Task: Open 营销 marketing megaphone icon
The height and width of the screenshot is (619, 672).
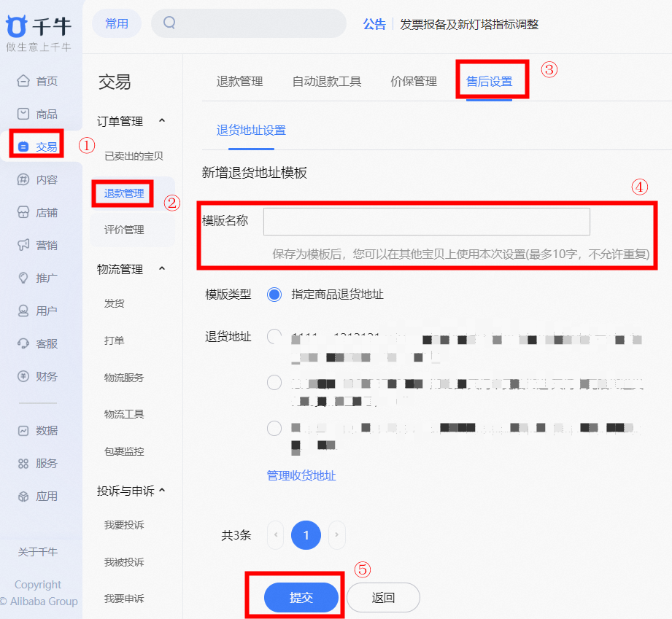Action: coord(23,245)
